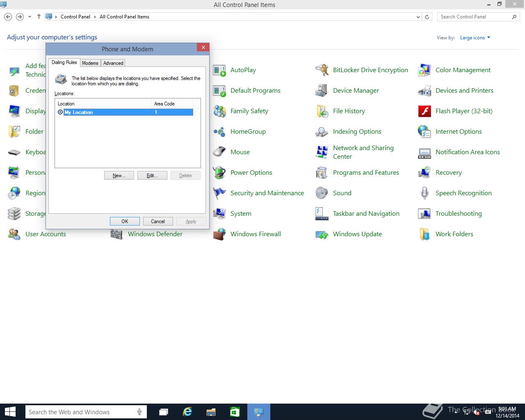Click the Area Code column header
The width and height of the screenshot is (525, 420).
pyautogui.click(x=172, y=104)
